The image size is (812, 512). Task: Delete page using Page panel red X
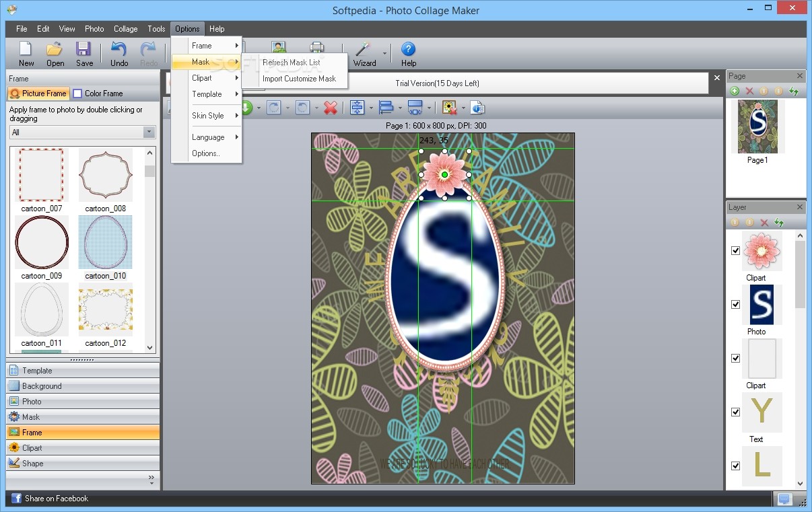coord(749,91)
